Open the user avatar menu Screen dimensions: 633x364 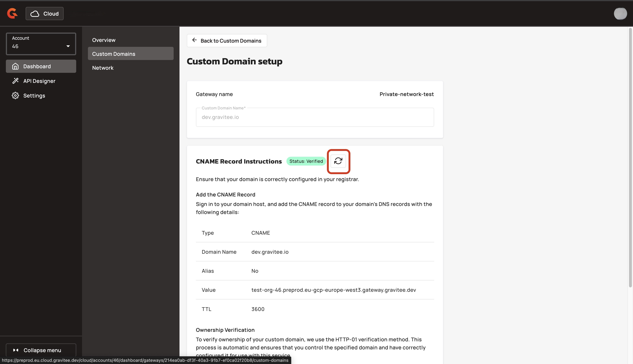620,14
